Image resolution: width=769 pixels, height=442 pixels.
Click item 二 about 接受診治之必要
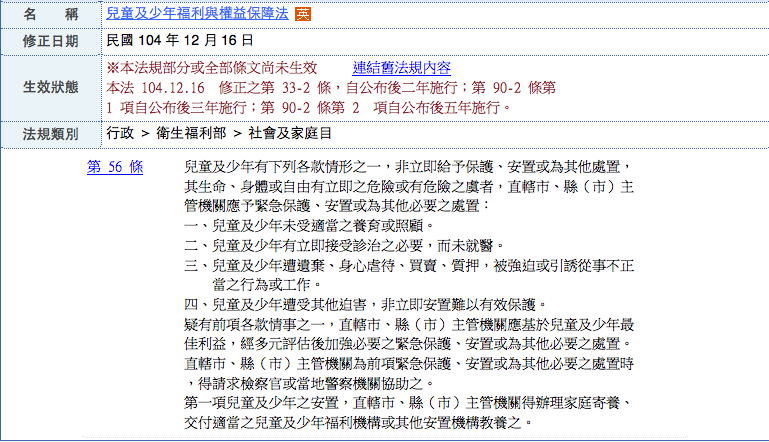345,245
